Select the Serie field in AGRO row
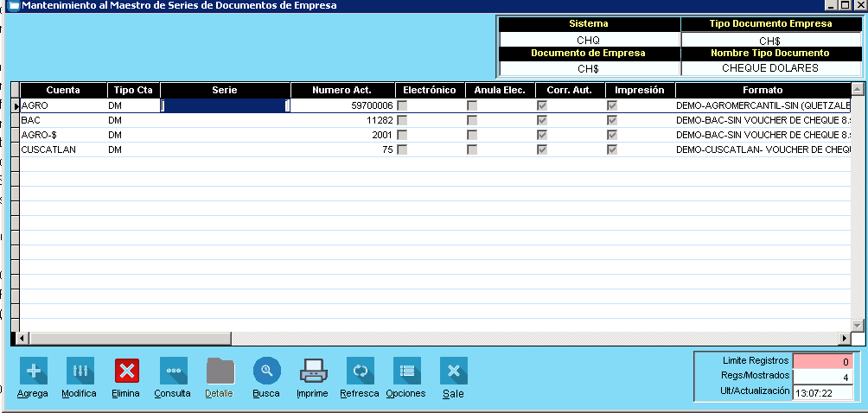The height and width of the screenshot is (413, 868). click(225, 105)
